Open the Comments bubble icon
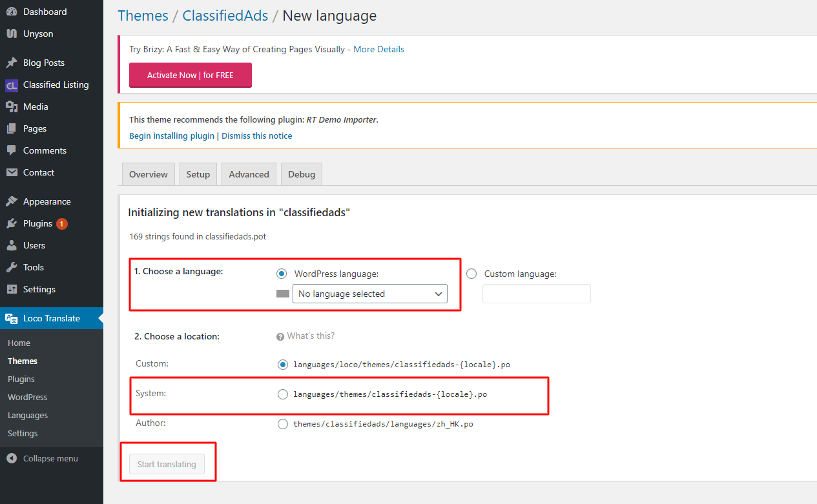This screenshot has width=817, height=504. pos(12,150)
